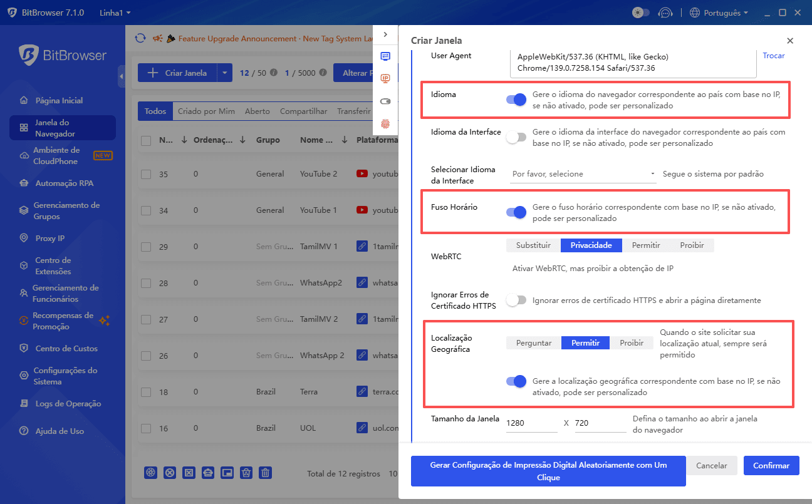The width and height of the screenshot is (812, 504).
Task: Click the Confirmar button
Action: pos(771,465)
